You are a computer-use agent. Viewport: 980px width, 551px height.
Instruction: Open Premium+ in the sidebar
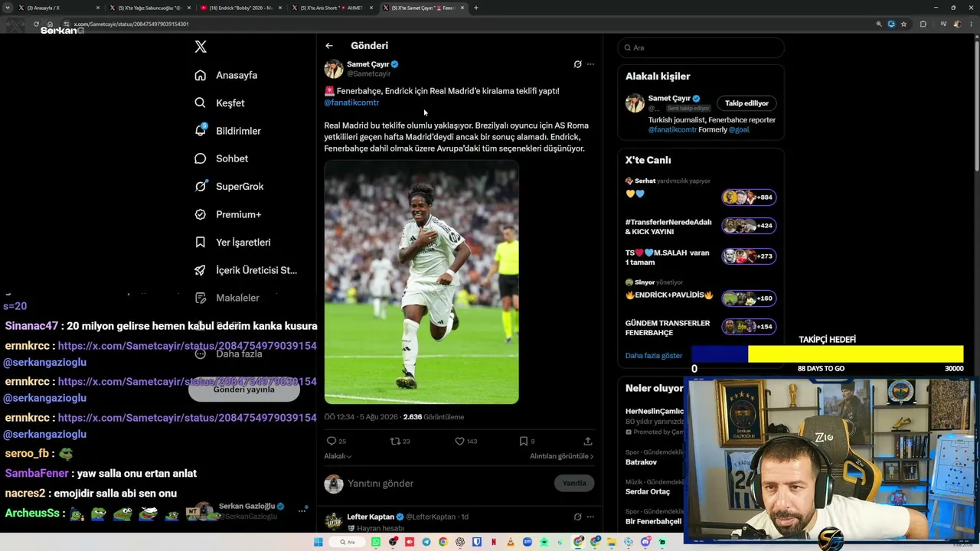227,214
